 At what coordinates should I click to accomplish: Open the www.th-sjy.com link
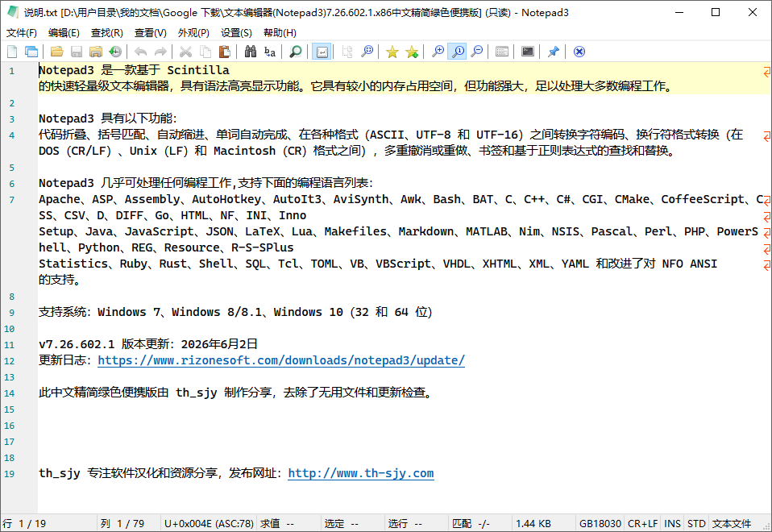pyautogui.click(x=361, y=473)
